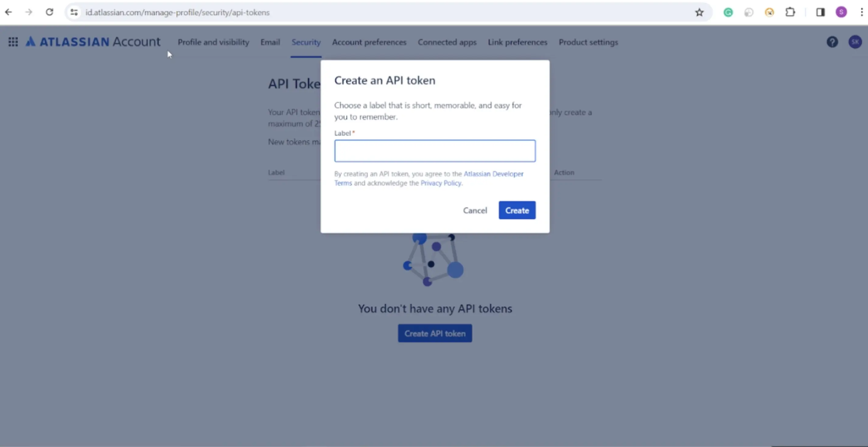Select the Security tab
Image resolution: width=868 pixels, height=447 pixels.
tap(306, 42)
